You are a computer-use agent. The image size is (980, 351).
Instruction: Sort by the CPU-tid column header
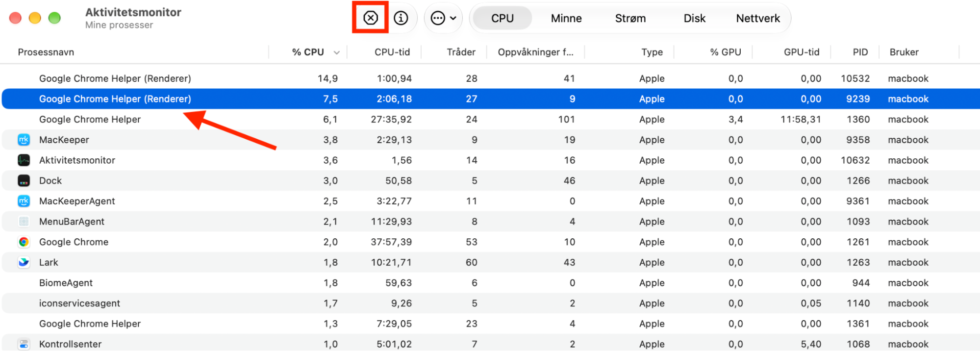click(392, 52)
